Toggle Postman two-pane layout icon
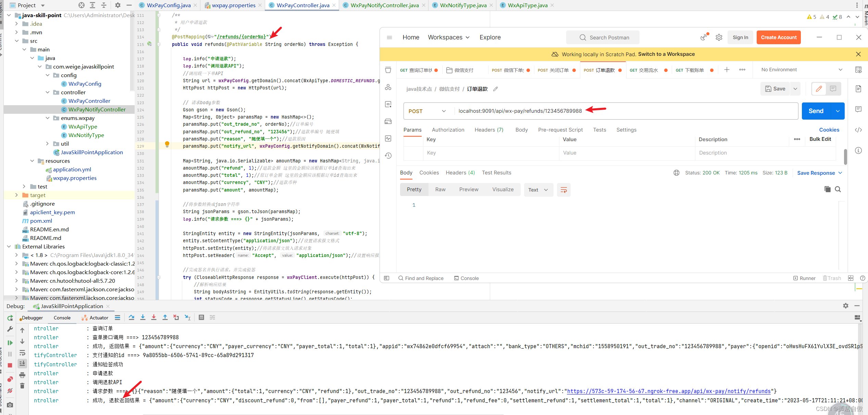Image resolution: width=868 pixels, height=415 pixels. coord(851,278)
